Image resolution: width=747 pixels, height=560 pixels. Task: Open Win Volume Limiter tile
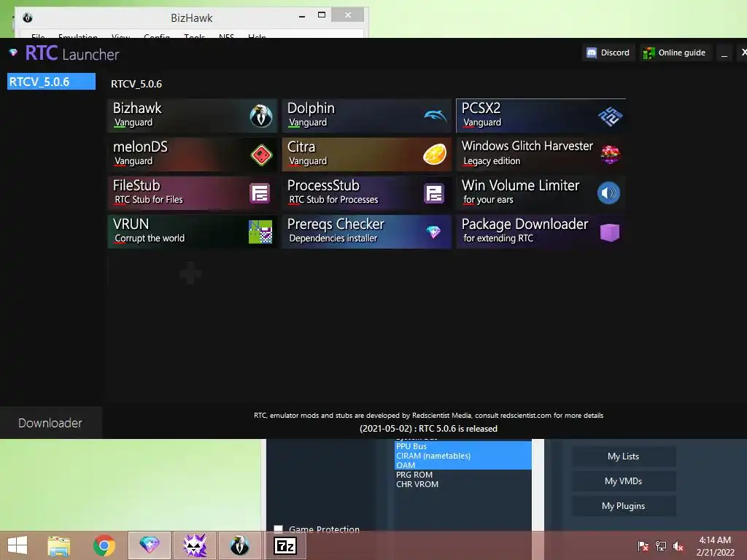click(541, 192)
